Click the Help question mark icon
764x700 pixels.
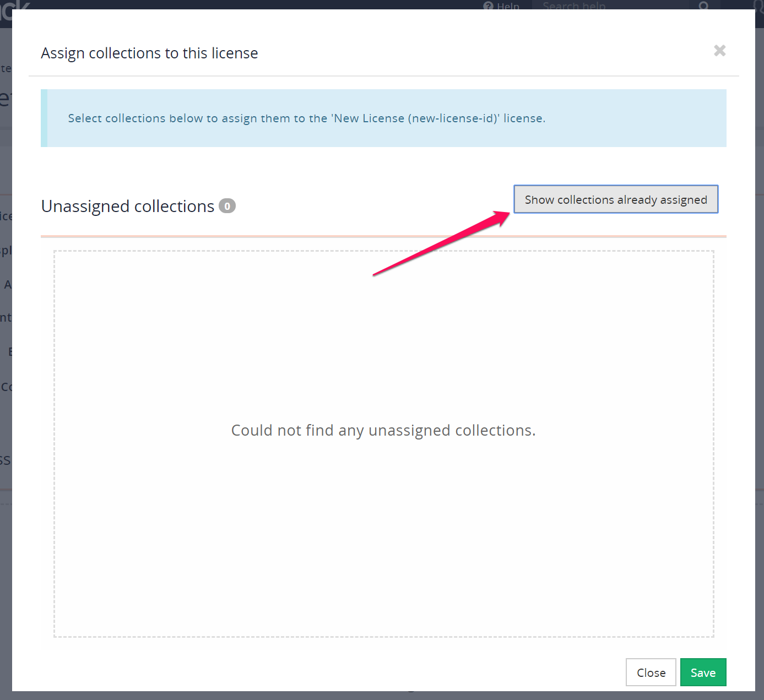tap(488, 6)
